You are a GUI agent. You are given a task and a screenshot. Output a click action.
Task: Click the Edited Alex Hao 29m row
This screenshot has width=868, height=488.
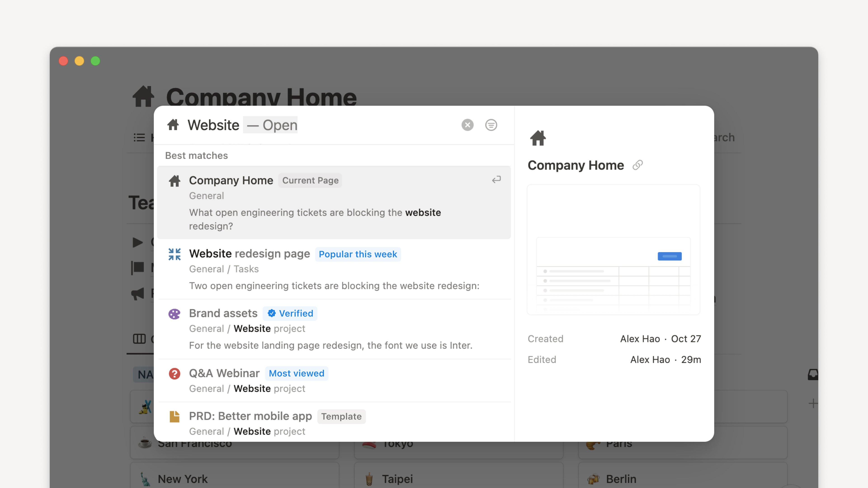[614, 360]
